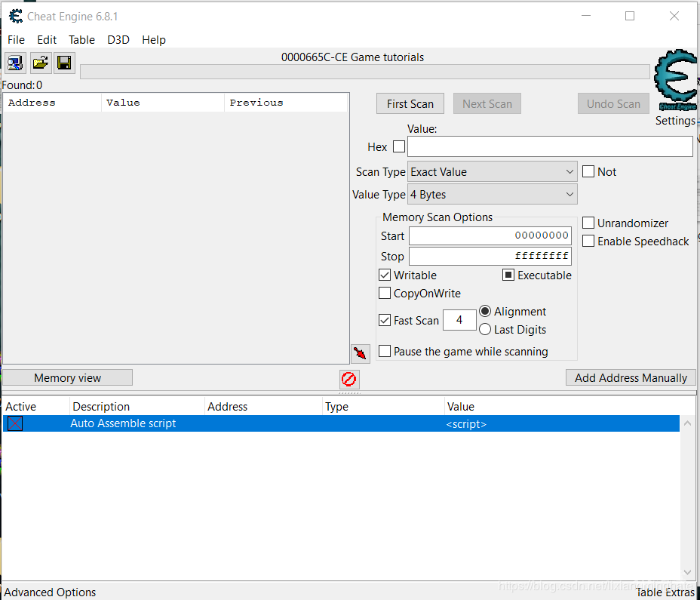Open the Edit menu

tap(47, 40)
